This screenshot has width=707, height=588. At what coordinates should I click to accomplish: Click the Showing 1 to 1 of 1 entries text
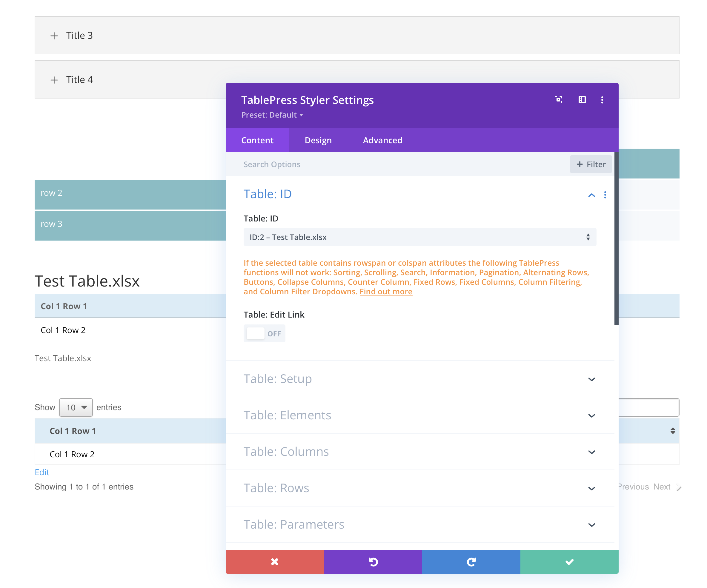84,487
